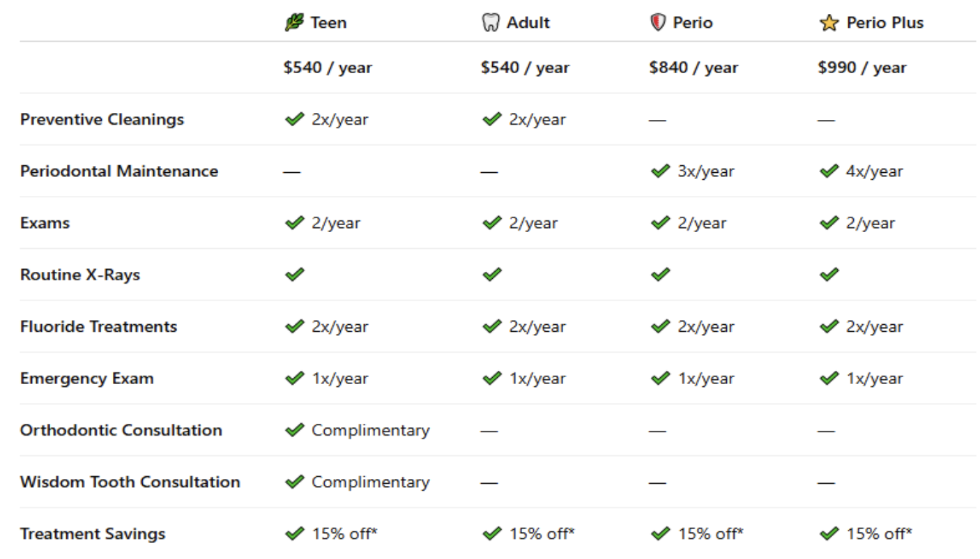Click the Teen Preventive Cleanings checkmark
The width and height of the screenshot is (980, 559).
pos(295,119)
